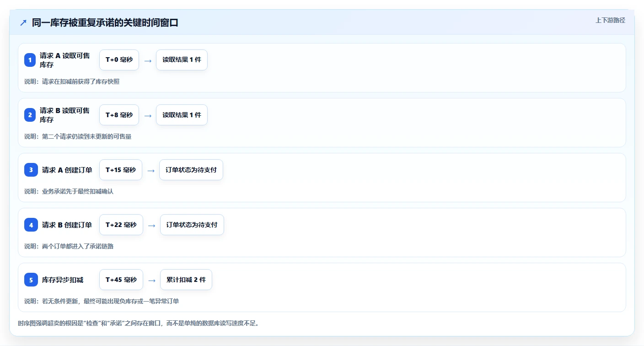Image resolution: width=644 pixels, height=346 pixels.
Task: Click the step 4 number badge
Action: point(31,225)
